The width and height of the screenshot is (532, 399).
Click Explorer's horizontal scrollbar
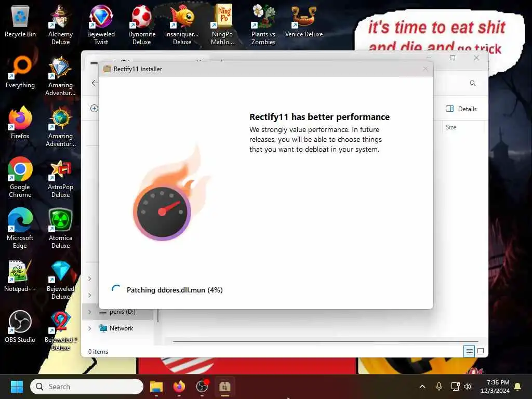(x=325, y=341)
